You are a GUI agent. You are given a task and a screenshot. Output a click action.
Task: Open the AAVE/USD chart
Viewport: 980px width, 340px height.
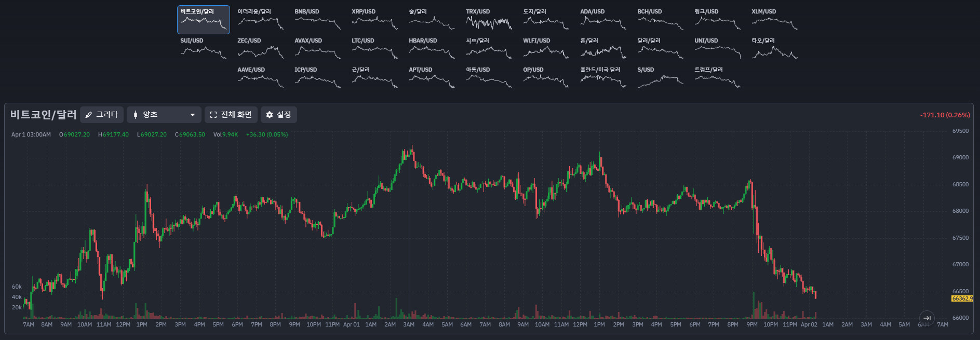tap(260, 78)
